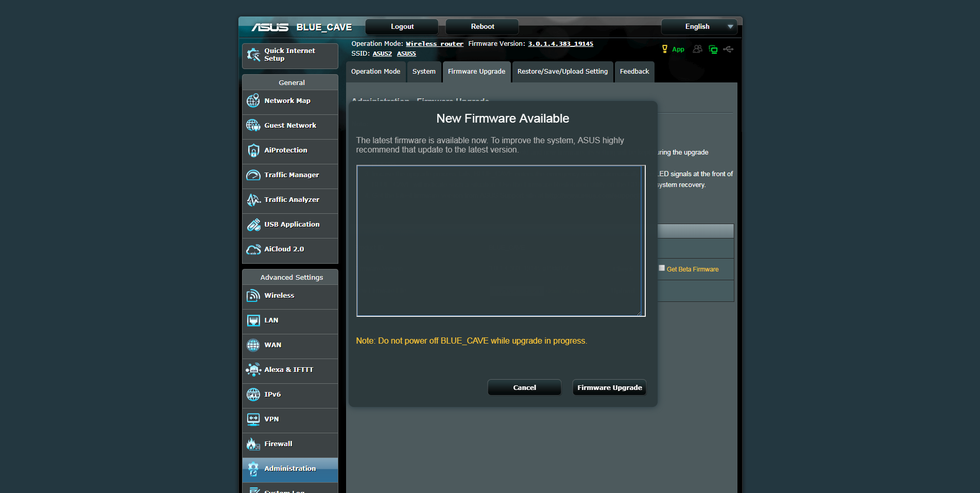The image size is (980, 493).
Task: Click firmware version 3.0.1.4.383_19145 link
Action: click(560, 44)
